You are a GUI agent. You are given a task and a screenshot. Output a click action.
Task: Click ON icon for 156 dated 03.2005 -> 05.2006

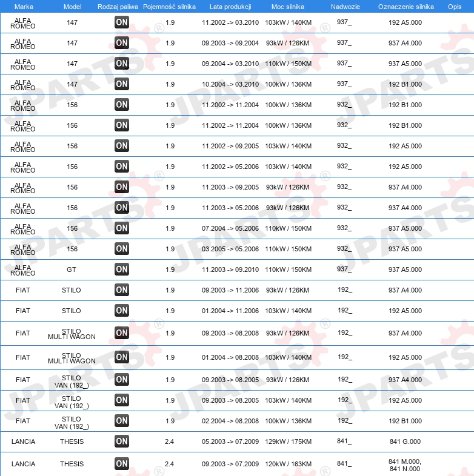coord(122,249)
